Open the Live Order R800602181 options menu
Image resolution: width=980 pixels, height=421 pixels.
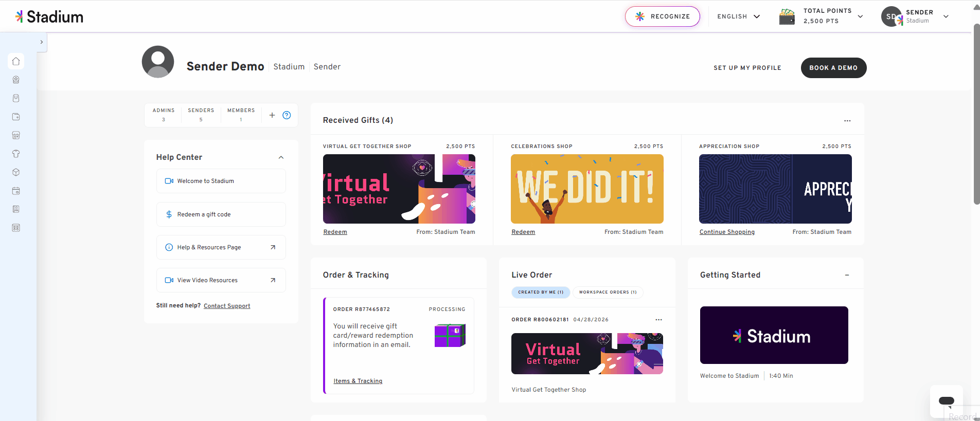click(658, 320)
